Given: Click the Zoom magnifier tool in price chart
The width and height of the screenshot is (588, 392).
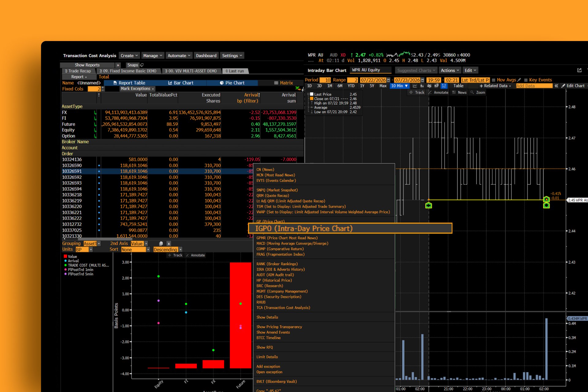Looking at the screenshot, I should (x=478, y=92).
